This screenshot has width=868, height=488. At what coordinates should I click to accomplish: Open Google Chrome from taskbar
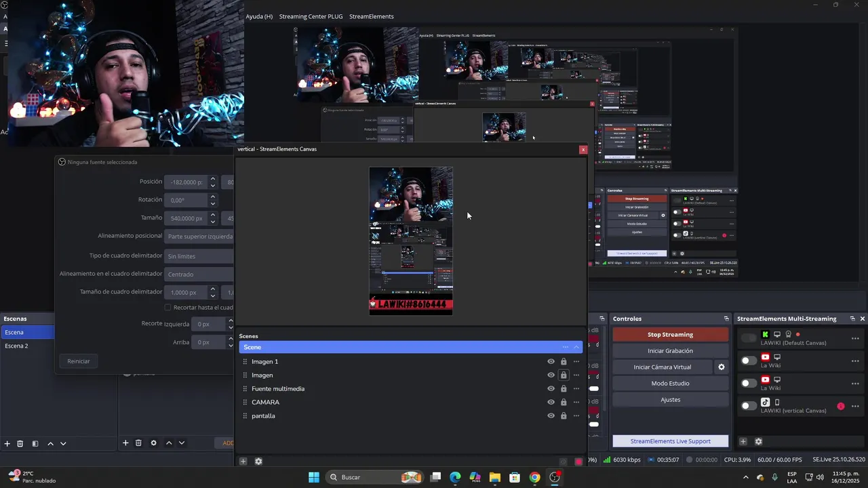pyautogui.click(x=534, y=477)
